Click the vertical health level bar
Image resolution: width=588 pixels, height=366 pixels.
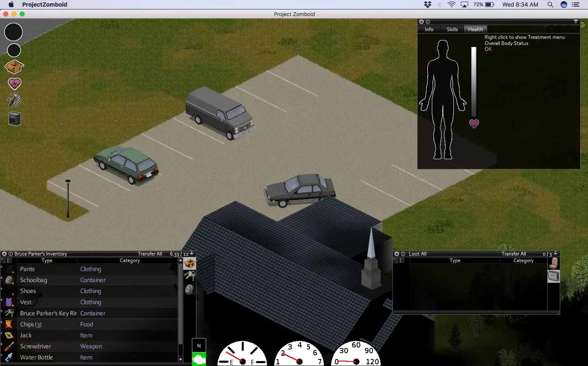474,82
